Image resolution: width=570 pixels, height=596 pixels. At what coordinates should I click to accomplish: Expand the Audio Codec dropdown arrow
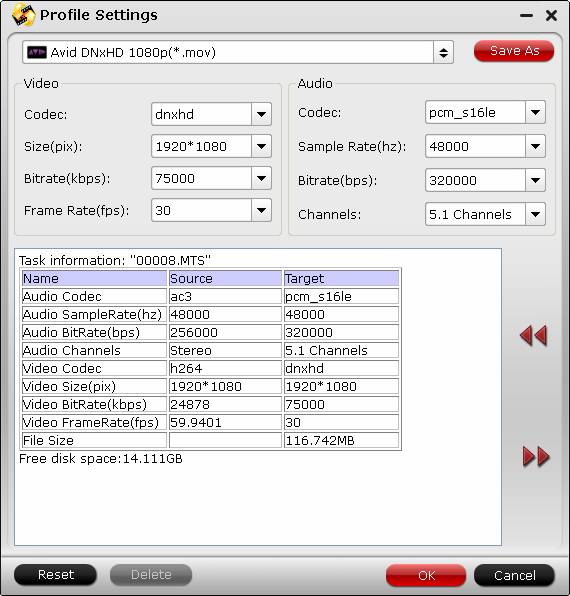tap(535, 112)
